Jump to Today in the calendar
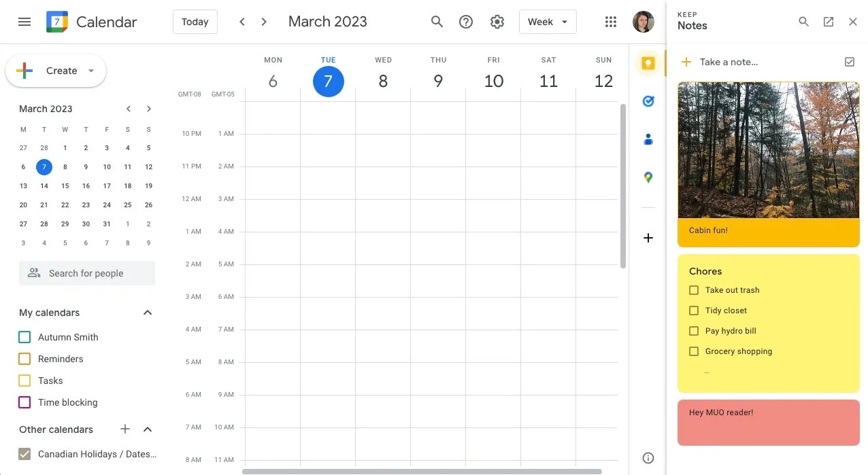The width and height of the screenshot is (868, 475). pos(195,21)
